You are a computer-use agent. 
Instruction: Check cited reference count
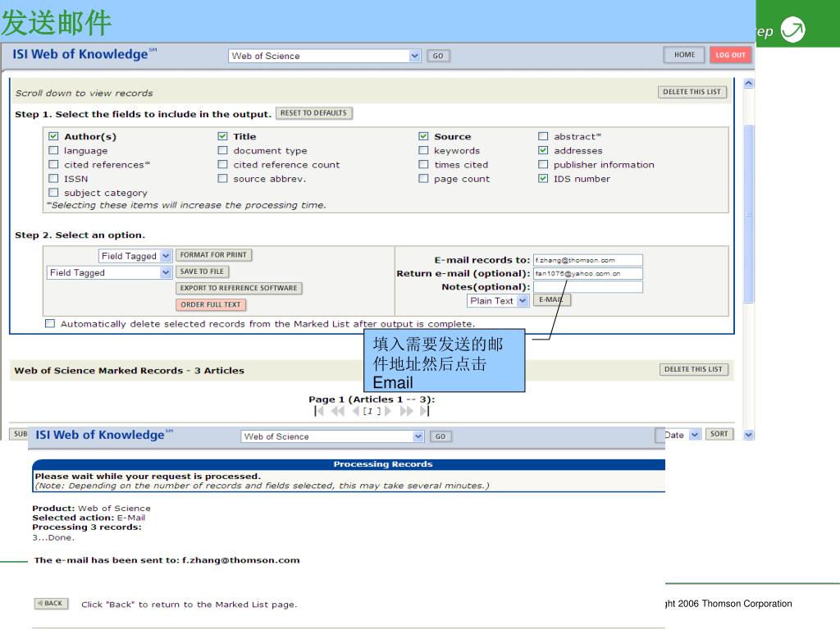click(x=223, y=164)
